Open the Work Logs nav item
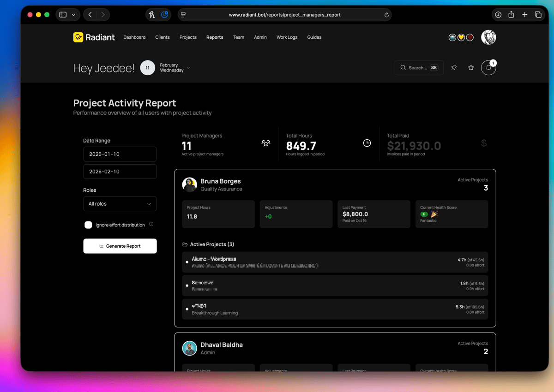This screenshot has height=392, width=554. click(x=287, y=37)
